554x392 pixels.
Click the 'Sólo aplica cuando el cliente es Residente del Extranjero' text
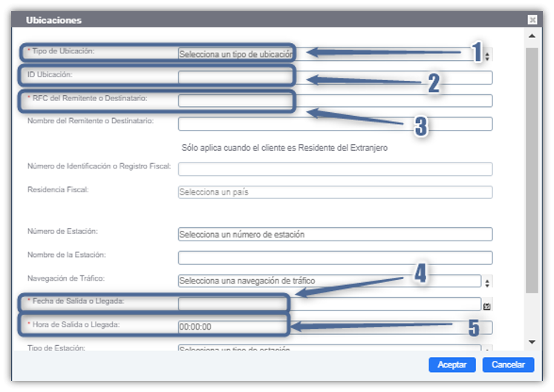[x=284, y=148]
